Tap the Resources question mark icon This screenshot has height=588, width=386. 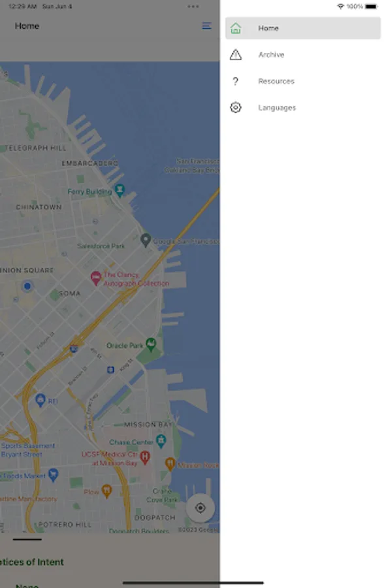tap(235, 82)
